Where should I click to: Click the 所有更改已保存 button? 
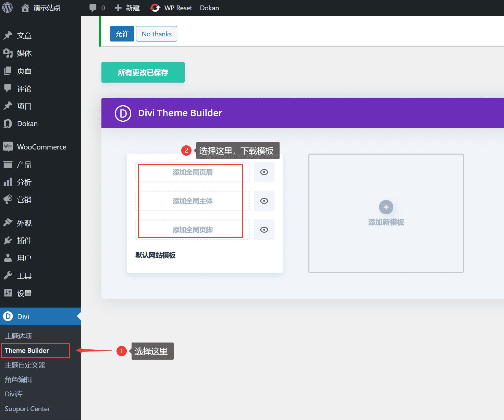[x=143, y=72]
